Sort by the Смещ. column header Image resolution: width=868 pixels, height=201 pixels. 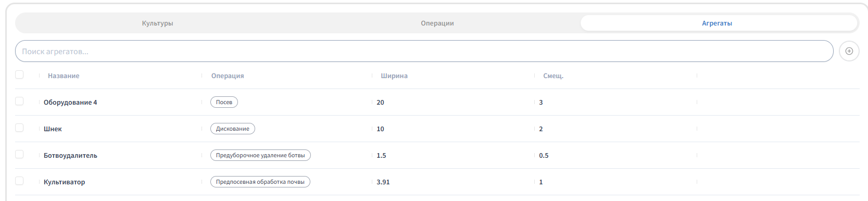click(553, 76)
